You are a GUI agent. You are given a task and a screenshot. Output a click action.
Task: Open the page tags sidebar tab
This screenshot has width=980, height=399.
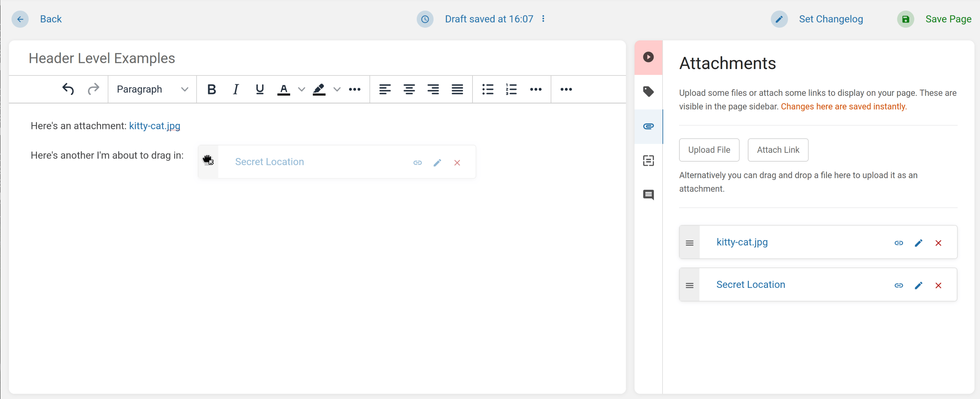coord(648,92)
